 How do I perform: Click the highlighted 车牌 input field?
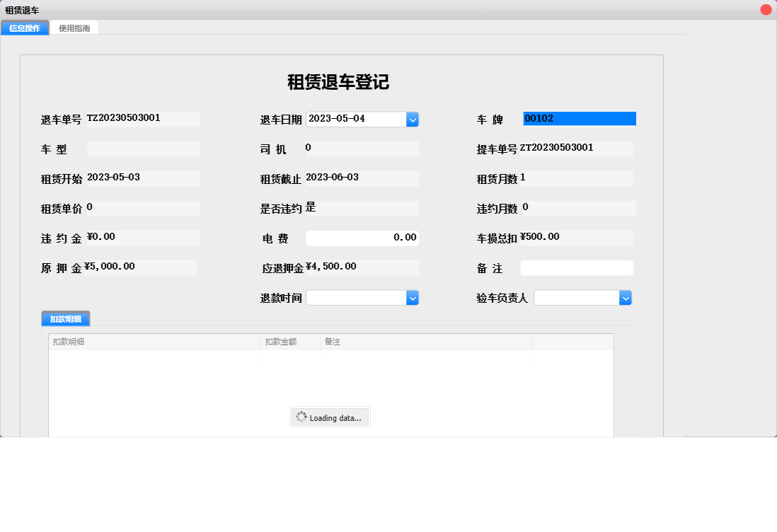pyautogui.click(x=578, y=118)
